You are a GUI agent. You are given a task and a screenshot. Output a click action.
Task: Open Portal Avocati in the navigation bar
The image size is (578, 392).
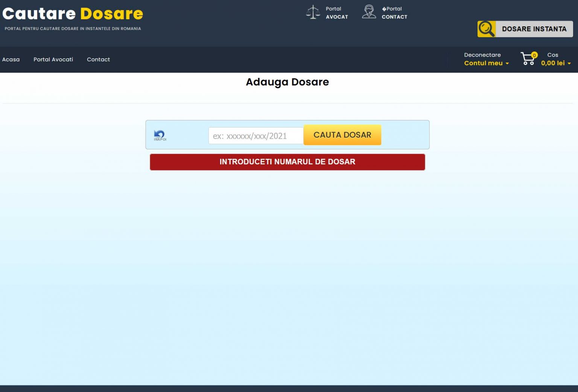(53, 59)
